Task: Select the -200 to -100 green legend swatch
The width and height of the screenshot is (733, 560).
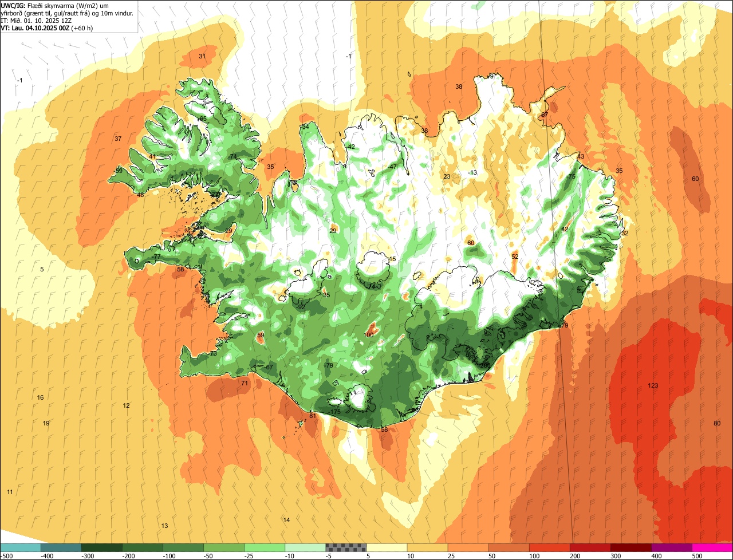Action: point(143,547)
